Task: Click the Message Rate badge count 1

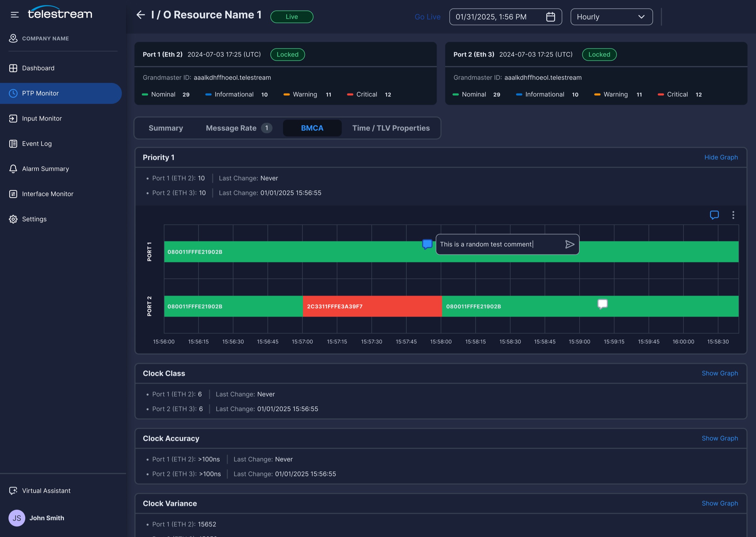Action: [267, 128]
